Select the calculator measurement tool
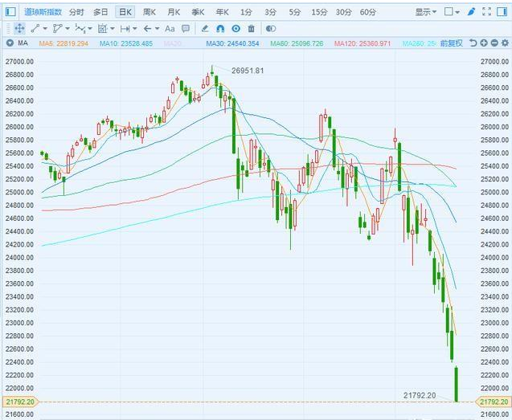Screen dimensions: 512x420 click(102, 29)
